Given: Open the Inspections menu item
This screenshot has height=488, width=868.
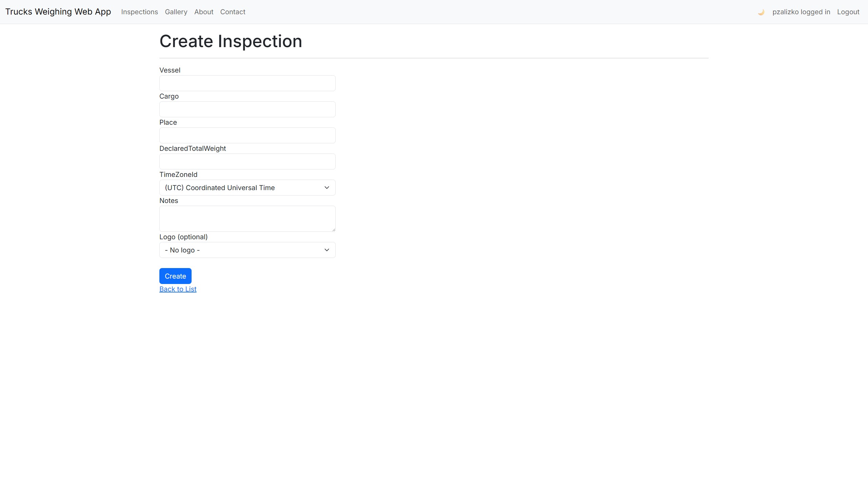Looking at the screenshot, I should pos(139,12).
